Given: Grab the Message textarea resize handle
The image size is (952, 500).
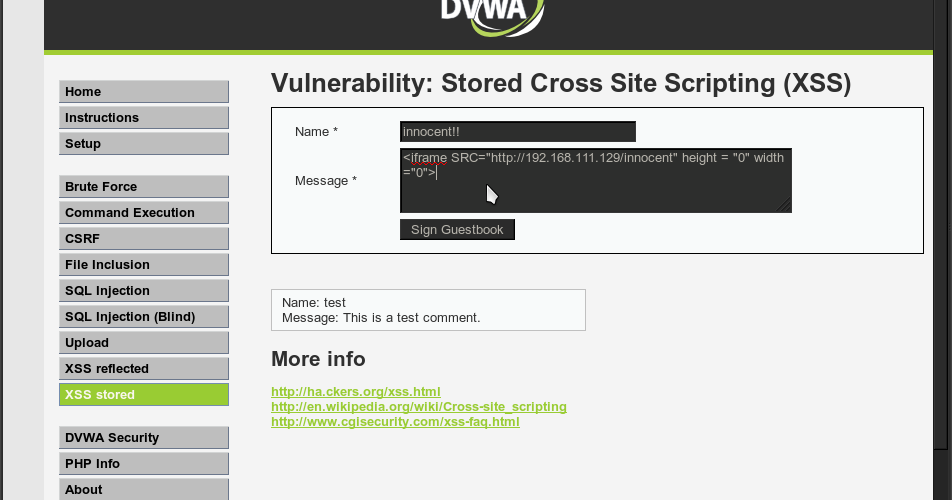Looking at the screenshot, I should click(784, 206).
